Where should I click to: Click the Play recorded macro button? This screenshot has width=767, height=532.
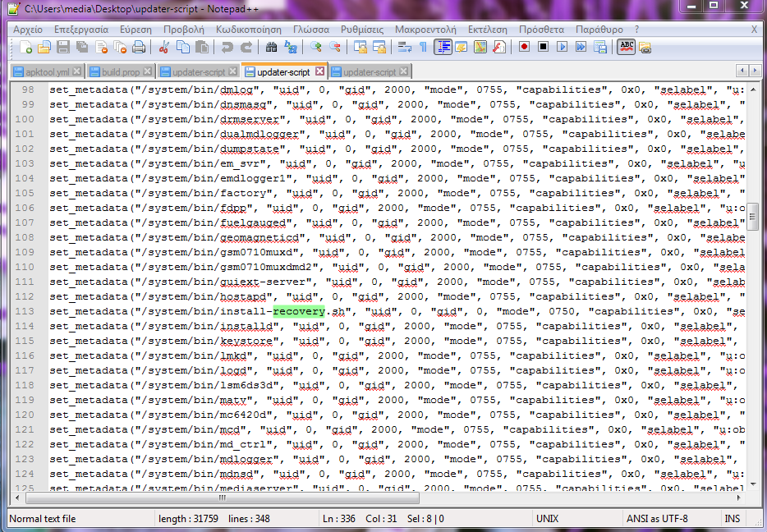pyautogui.click(x=563, y=47)
